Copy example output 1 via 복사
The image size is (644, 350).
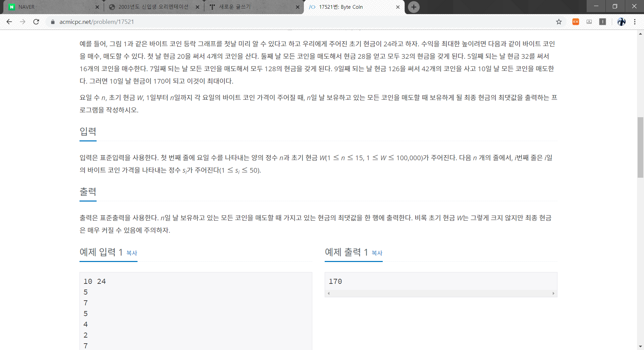377,253
